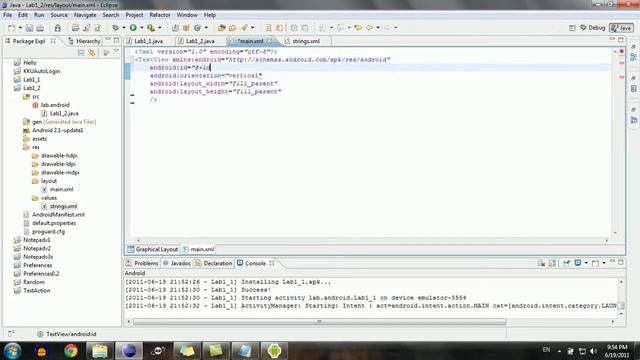Click the Clear Console icon
640x360 pixels.
[541, 263]
